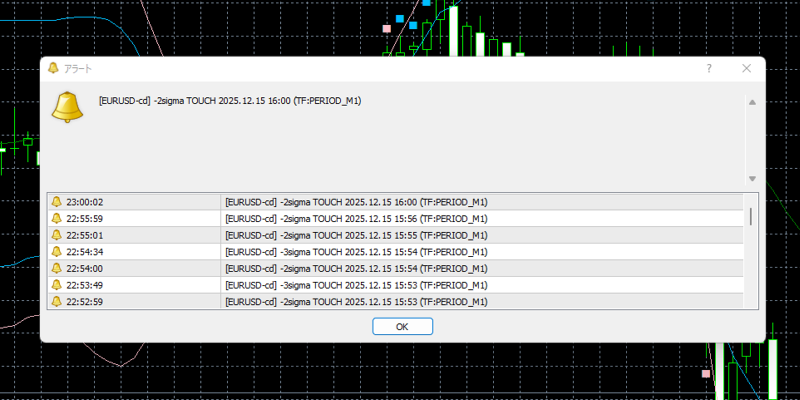Click bell icon of the 22:54:00 alert
The image size is (800, 400).
[57, 268]
